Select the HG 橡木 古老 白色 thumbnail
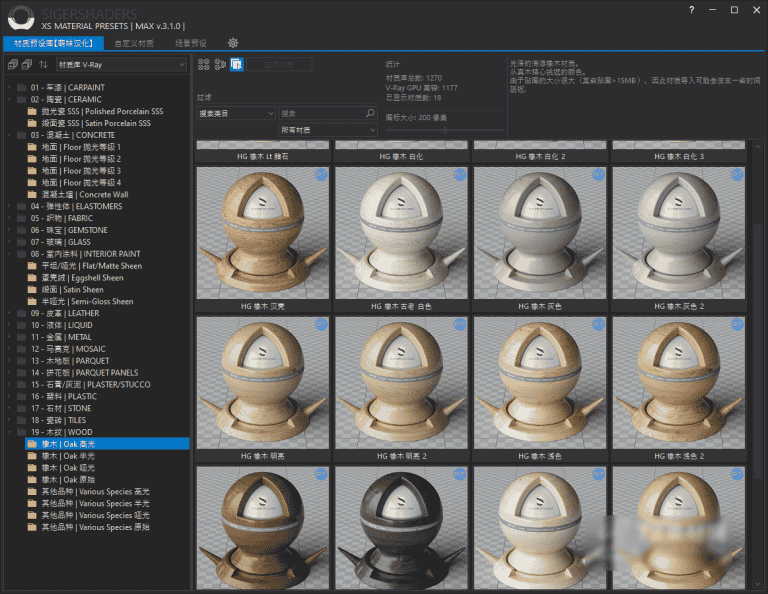 click(401, 233)
